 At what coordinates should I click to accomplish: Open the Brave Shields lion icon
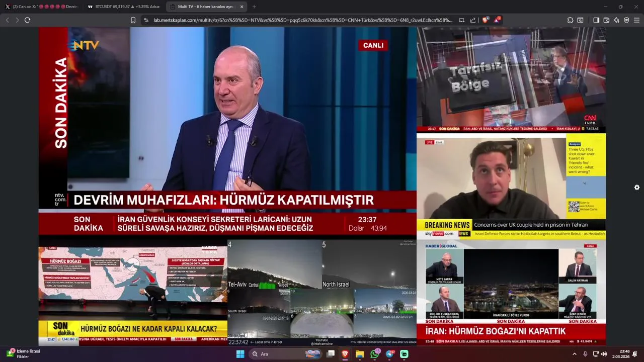[x=485, y=20]
